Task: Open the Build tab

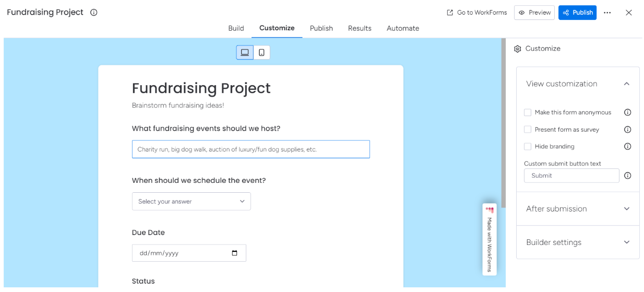Action: 236,28
